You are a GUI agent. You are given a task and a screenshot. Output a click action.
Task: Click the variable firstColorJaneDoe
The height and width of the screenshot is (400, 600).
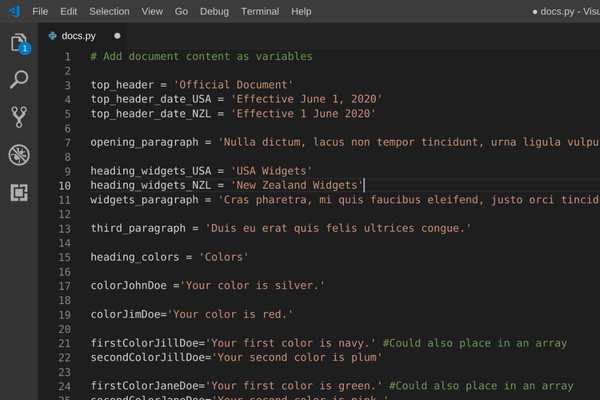[x=144, y=386]
